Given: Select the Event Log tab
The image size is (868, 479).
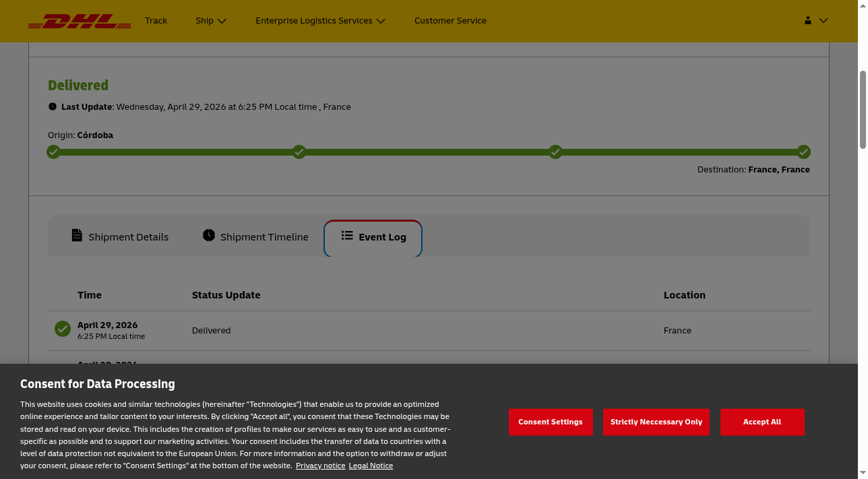Looking at the screenshot, I should 373,237.
